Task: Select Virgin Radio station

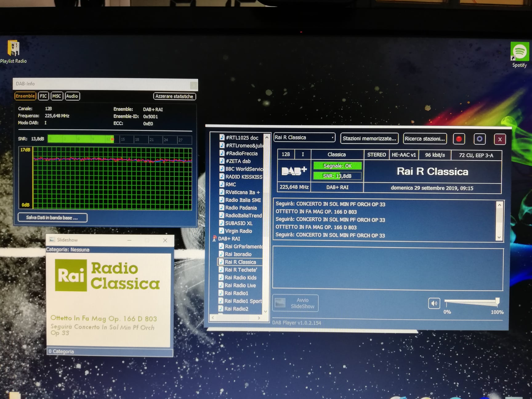Action: (236, 231)
